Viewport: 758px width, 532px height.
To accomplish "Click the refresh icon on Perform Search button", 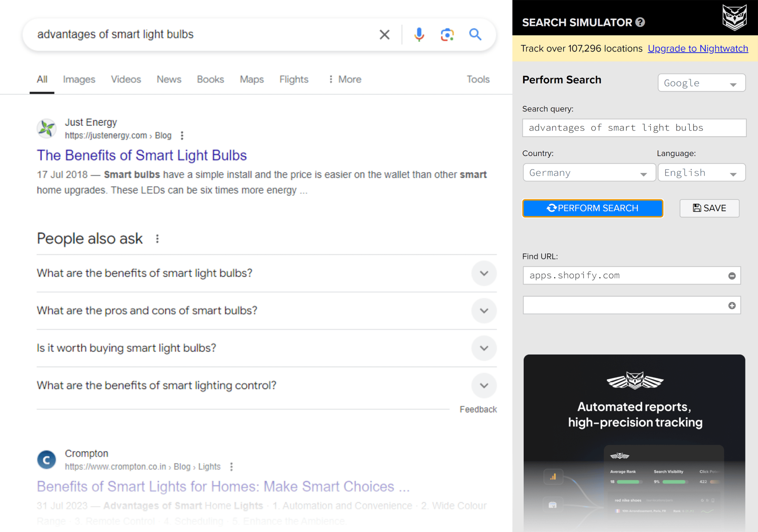I will [551, 208].
